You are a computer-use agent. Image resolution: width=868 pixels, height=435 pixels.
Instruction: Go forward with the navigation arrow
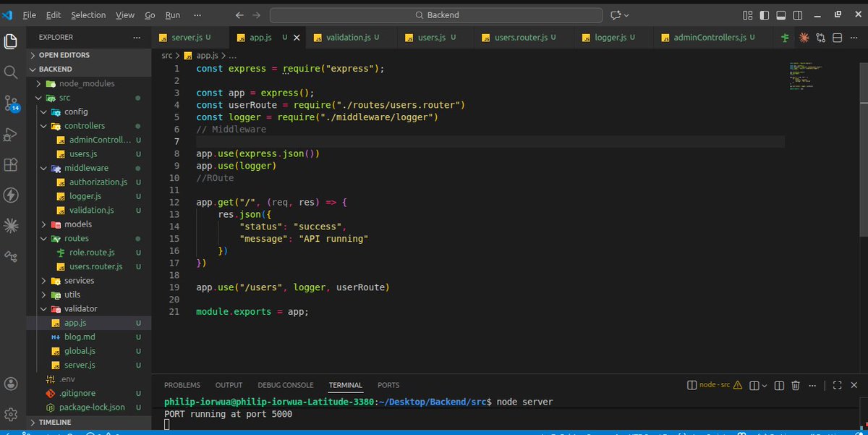(x=258, y=14)
